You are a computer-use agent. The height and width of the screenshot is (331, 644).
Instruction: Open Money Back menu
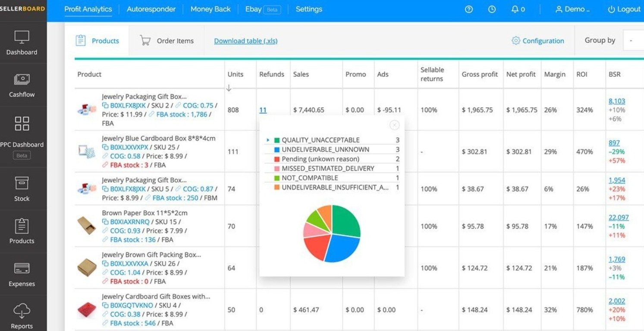210,9
